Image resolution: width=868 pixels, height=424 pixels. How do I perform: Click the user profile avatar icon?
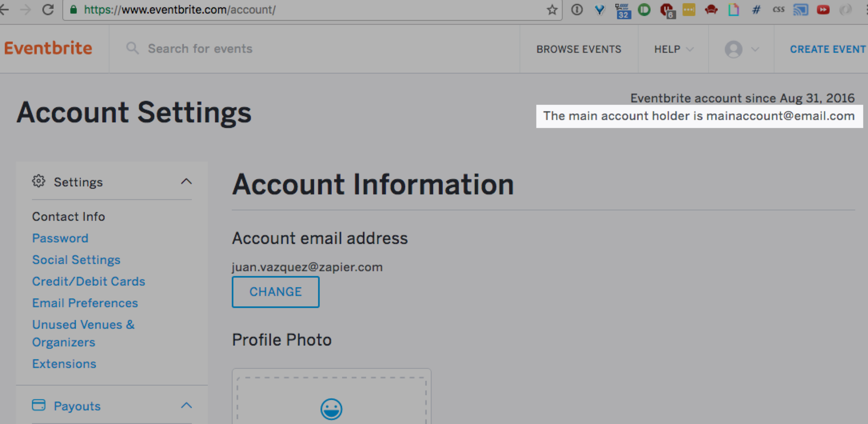coord(734,49)
